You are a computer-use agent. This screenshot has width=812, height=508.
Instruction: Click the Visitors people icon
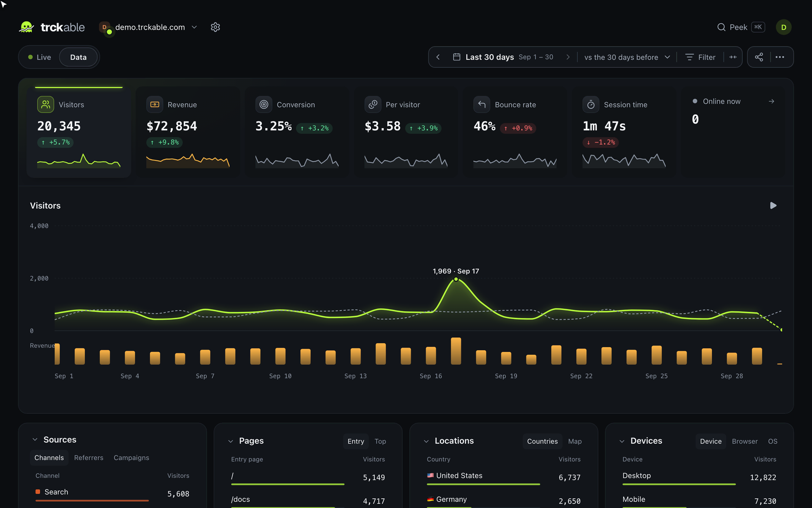(46, 105)
